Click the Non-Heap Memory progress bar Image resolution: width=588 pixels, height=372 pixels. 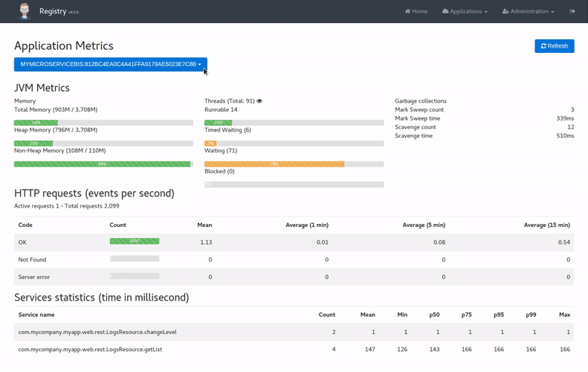[x=103, y=164]
